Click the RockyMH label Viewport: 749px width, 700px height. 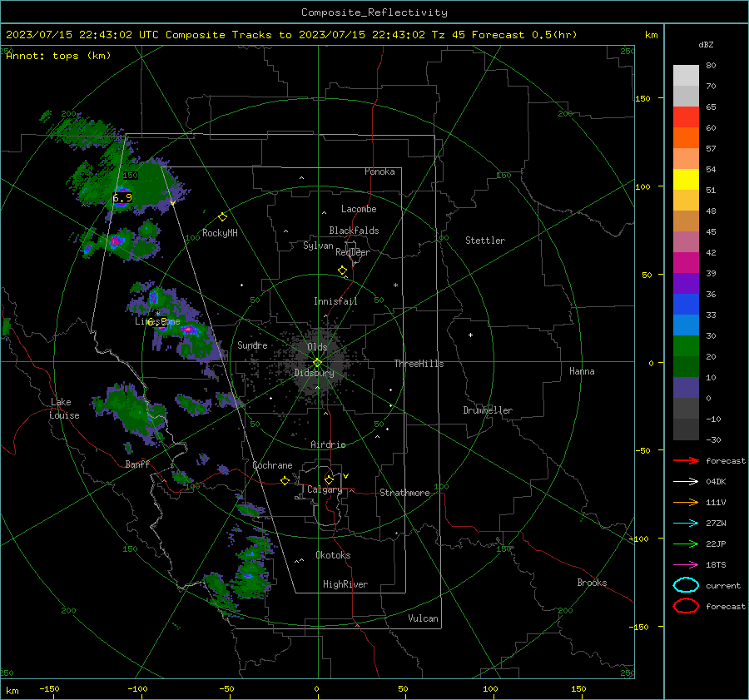click(x=220, y=233)
